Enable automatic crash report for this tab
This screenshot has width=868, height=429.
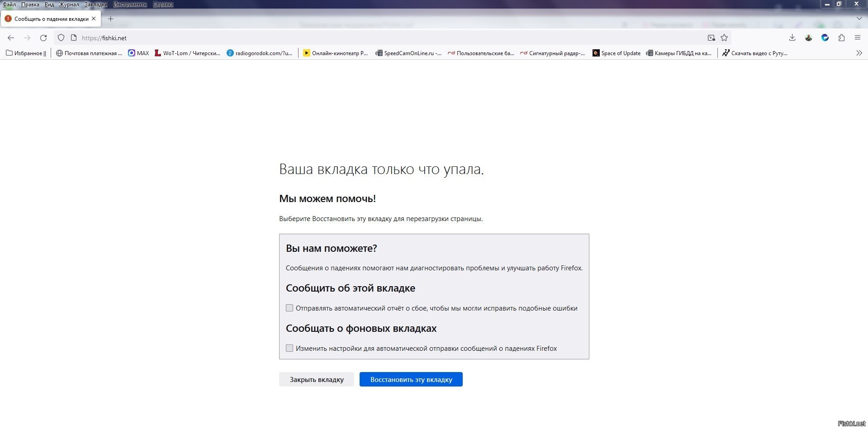(x=289, y=308)
